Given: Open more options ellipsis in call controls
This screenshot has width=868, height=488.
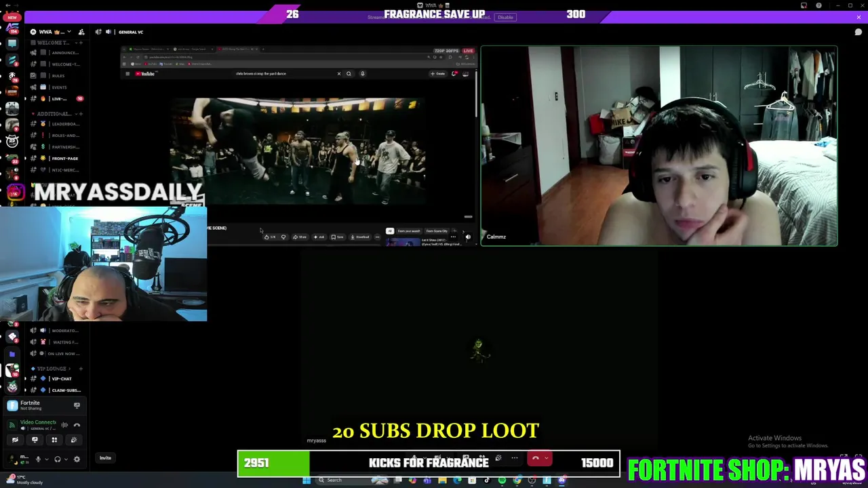Looking at the screenshot, I should pyautogui.click(x=514, y=458).
